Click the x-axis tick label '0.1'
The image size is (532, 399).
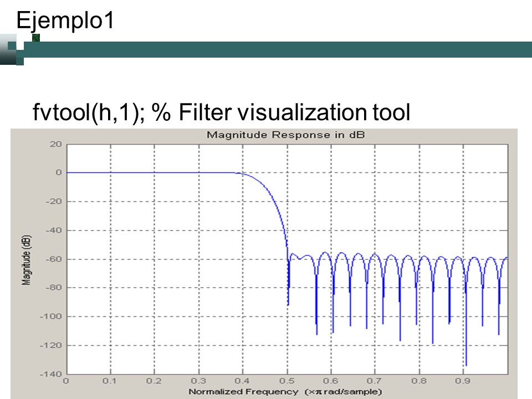tap(110, 381)
